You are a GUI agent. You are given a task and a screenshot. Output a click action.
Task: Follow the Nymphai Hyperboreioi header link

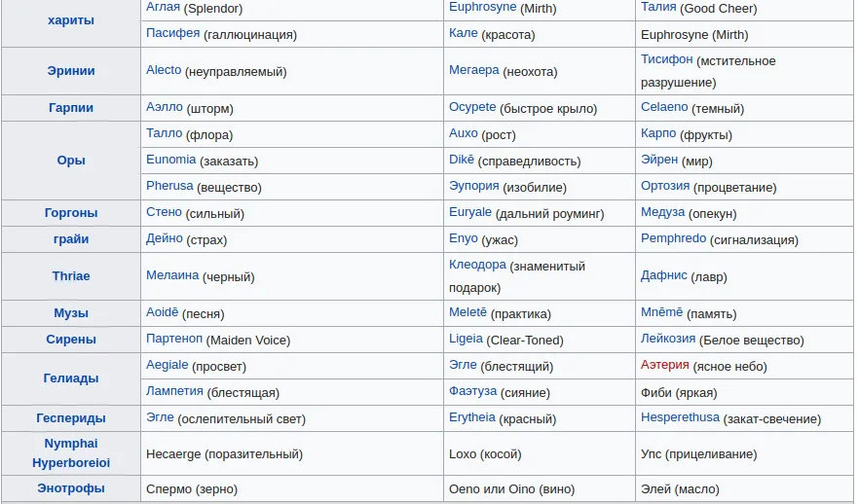click(71, 453)
